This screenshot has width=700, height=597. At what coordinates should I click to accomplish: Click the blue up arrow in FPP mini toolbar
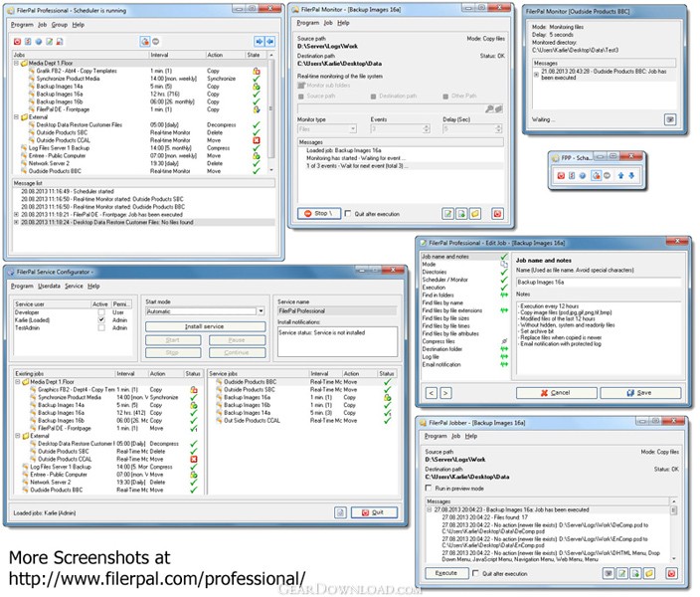tap(620, 175)
